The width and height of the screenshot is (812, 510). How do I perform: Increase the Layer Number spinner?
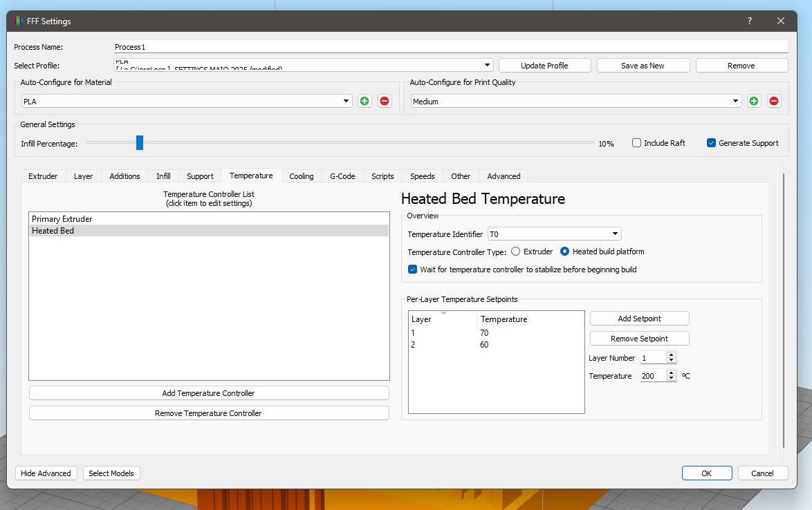pos(672,355)
